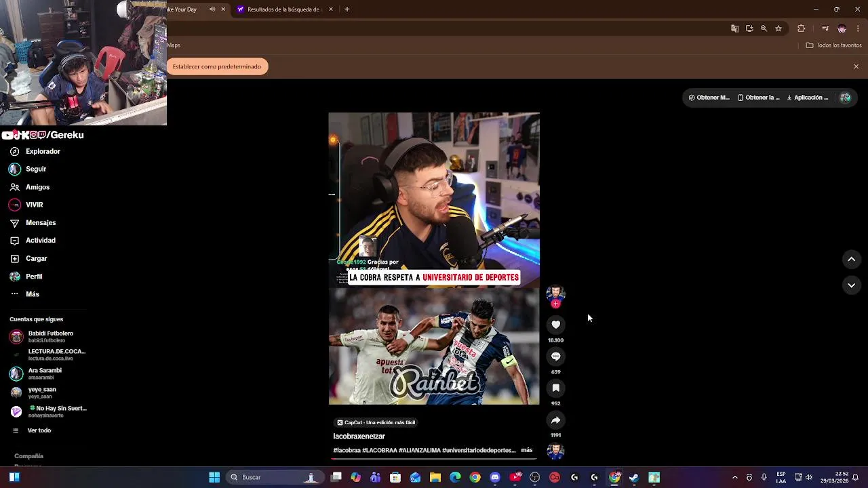Screen dimensions: 868x488
Task: Open the Todos los favoritos folder
Action: [833, 45]
